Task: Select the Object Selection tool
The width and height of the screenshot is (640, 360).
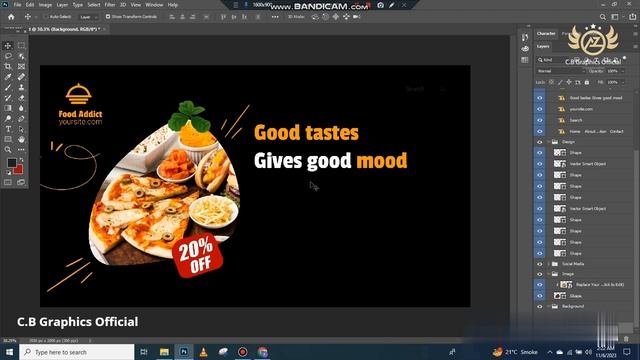Action: tap(21, 56)
